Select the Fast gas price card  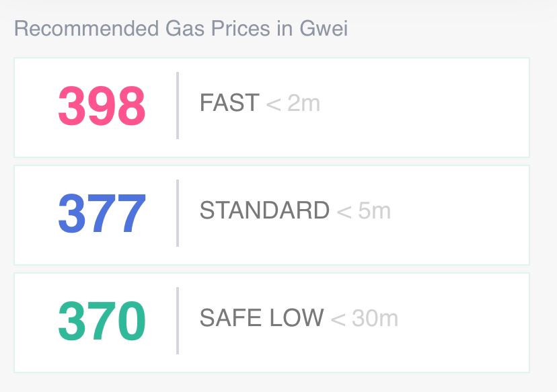coord(272,108)
